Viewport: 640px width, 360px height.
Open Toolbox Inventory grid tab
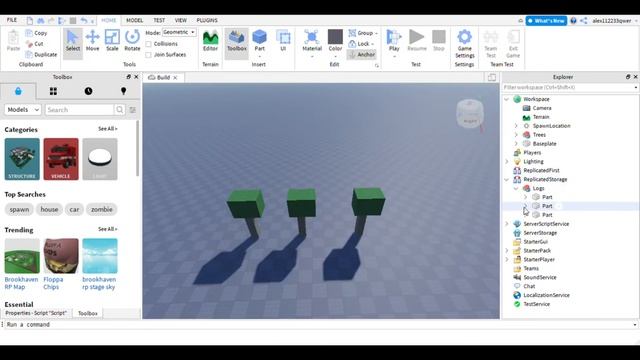(53, 91)
